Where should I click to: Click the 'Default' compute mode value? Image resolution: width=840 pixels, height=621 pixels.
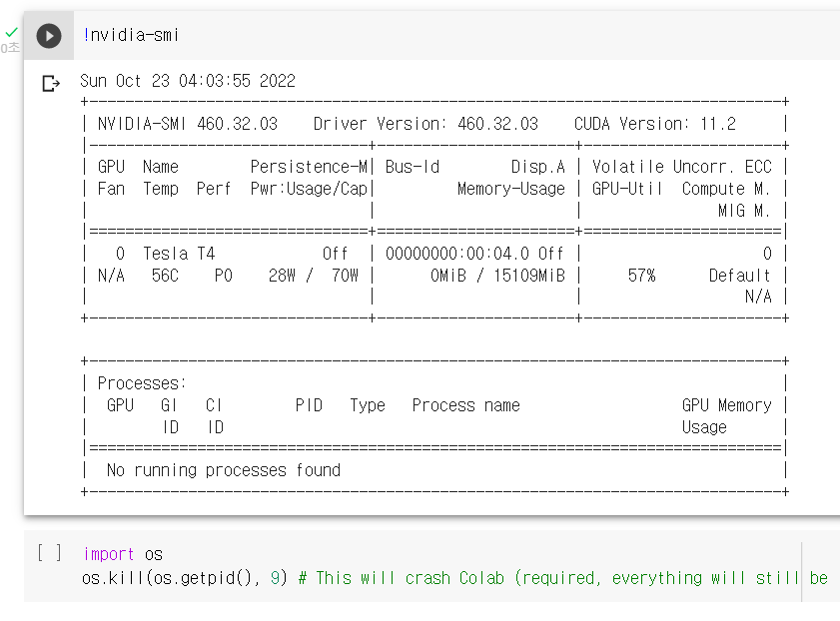click(x=740, y=276)
